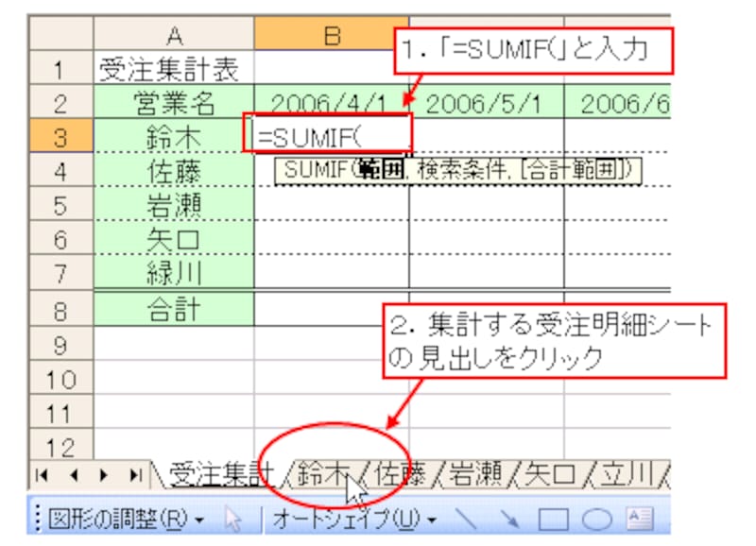
Task: Click the 2006/6 date cell
Action: (618, 102)
